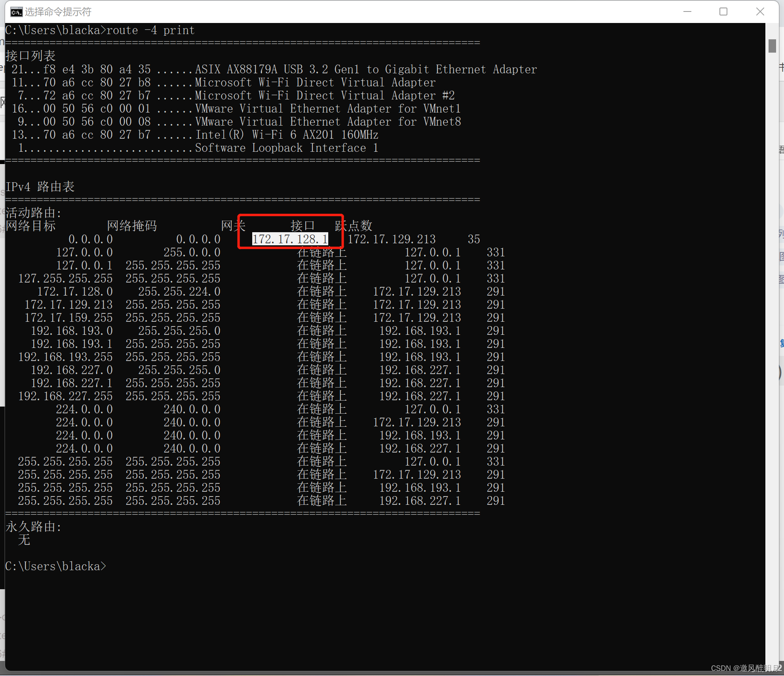Click the IPv4 路由表 heading
The width and height of the screenshot is (784, 676).
pos(40,187)
